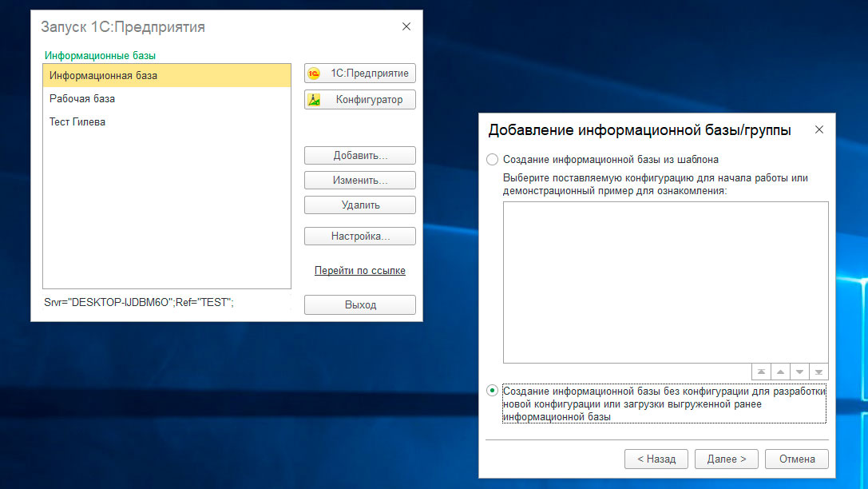Click Добавить... to add a base
The height and width of the screenshot is (489, 868).
(x=360, y=156)
